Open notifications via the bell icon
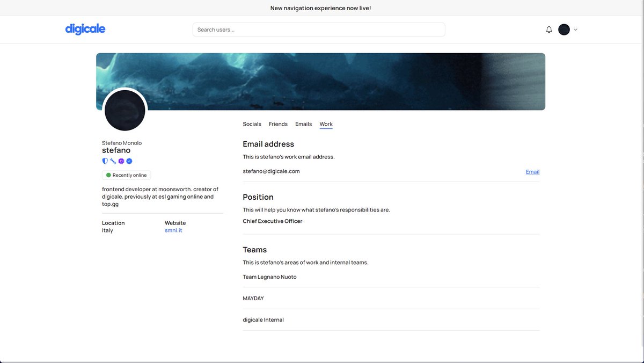Viewport: 644px width, 363px height. point(548,29)
